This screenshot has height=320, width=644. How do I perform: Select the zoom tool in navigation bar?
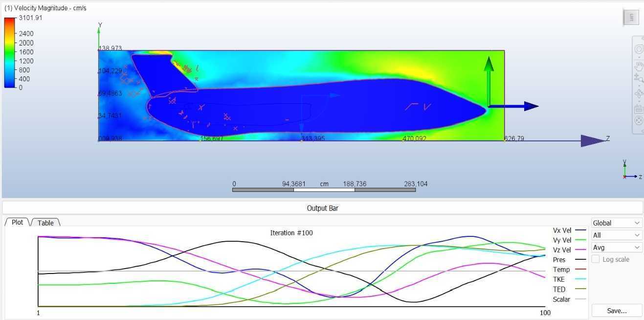(x=639, y=78)
